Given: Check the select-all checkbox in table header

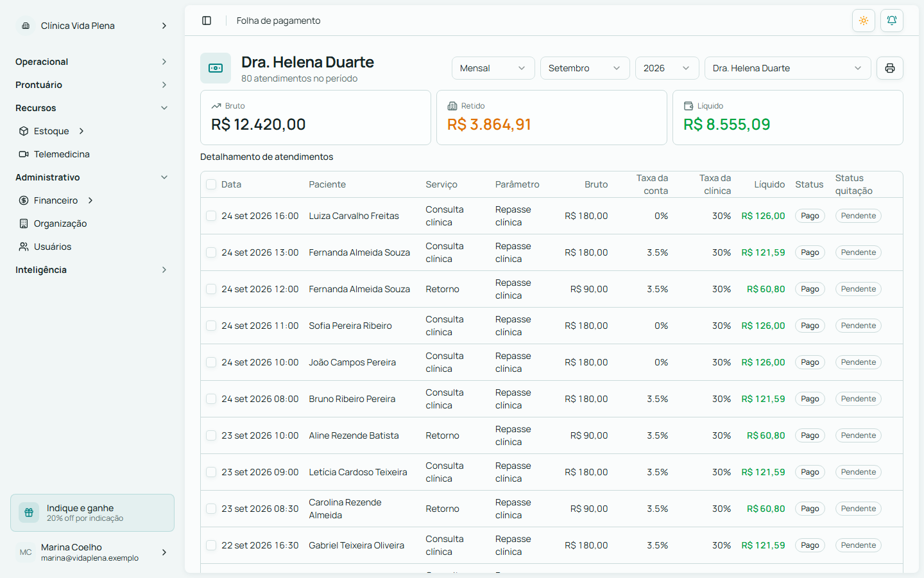Looking at the screenshot, I should point(211,184).
